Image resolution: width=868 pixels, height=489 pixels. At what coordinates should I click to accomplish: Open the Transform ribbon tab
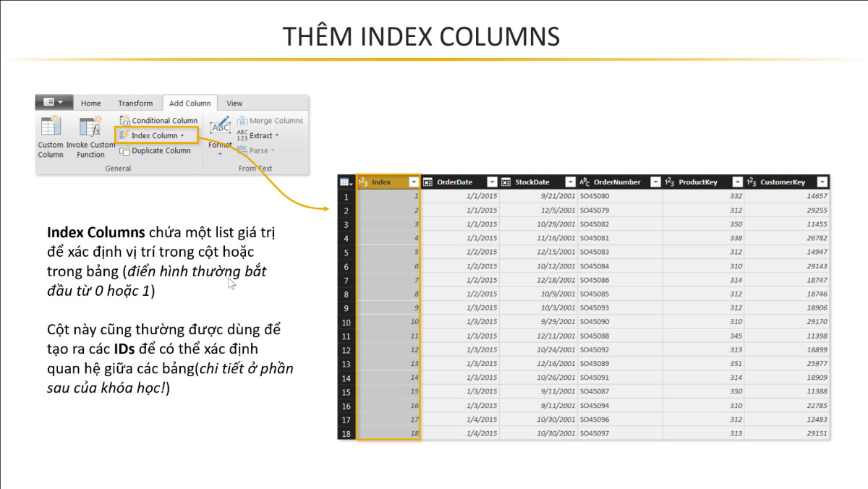point(135,103)
